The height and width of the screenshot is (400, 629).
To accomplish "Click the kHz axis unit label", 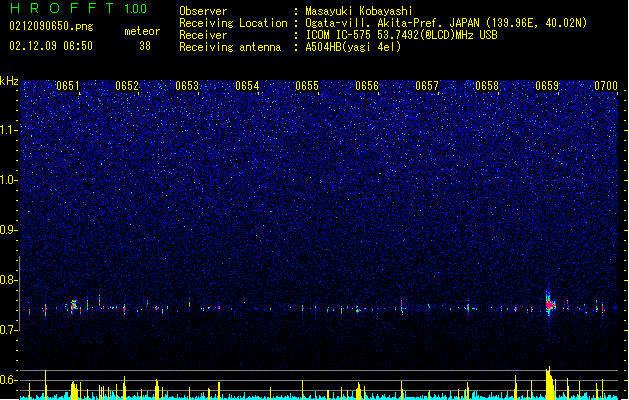I will click(x=9, y=81).
